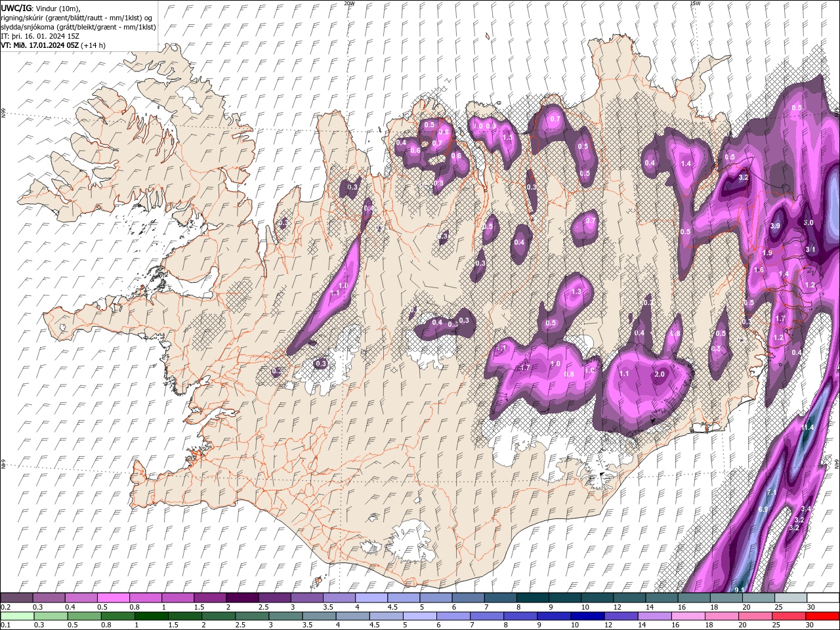This screenshot has width=840, height=630.
Task: Click the top-row legend swatch between 3 and 3.5
Action: coord(306,598)
